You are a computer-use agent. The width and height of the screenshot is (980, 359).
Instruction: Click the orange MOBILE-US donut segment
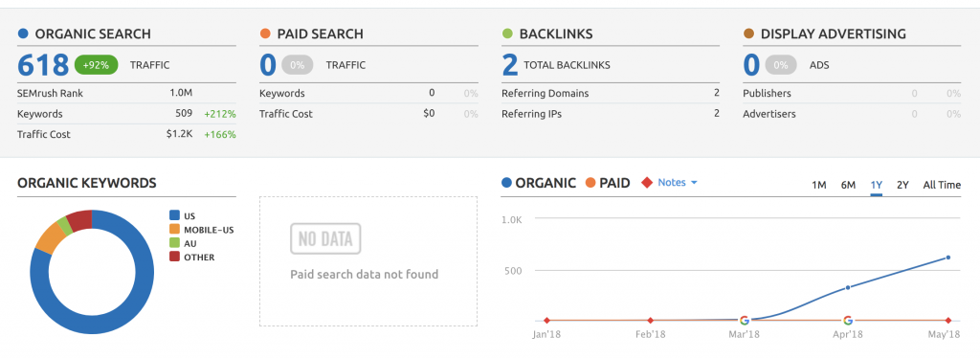(x=51, y=237)
